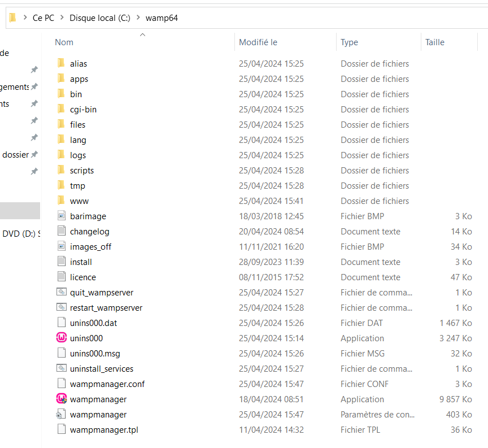Click the "Paramètres de con..." type cell

pyautogui.click(x=377, y=414)
